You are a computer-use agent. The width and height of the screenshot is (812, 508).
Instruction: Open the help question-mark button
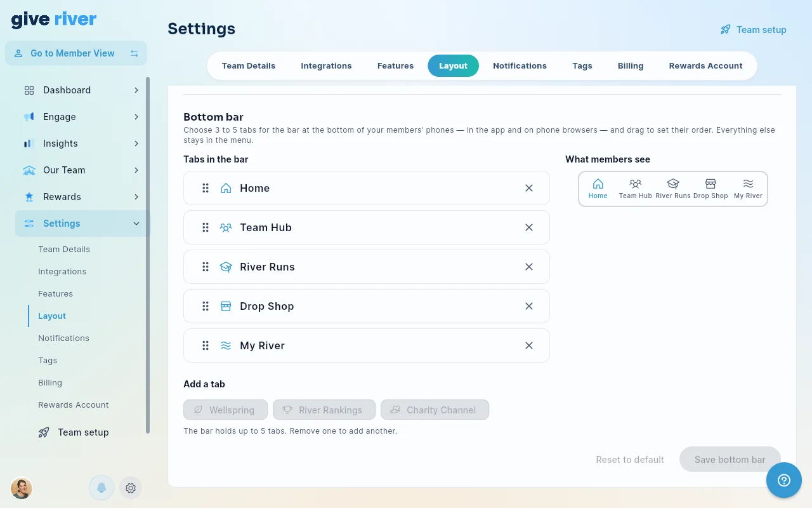pos(784,480)
